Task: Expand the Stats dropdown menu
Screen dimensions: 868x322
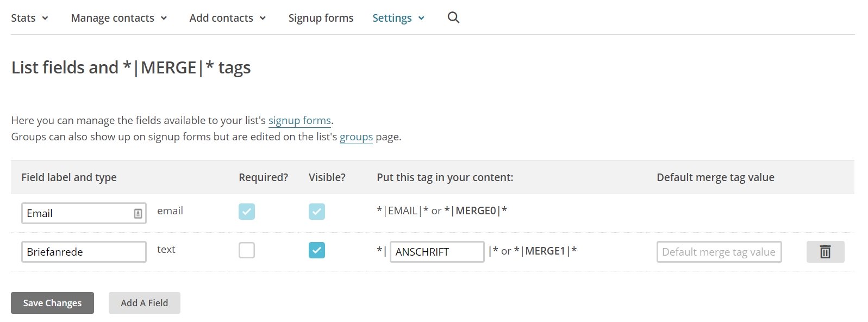Action: coord(30,17)
